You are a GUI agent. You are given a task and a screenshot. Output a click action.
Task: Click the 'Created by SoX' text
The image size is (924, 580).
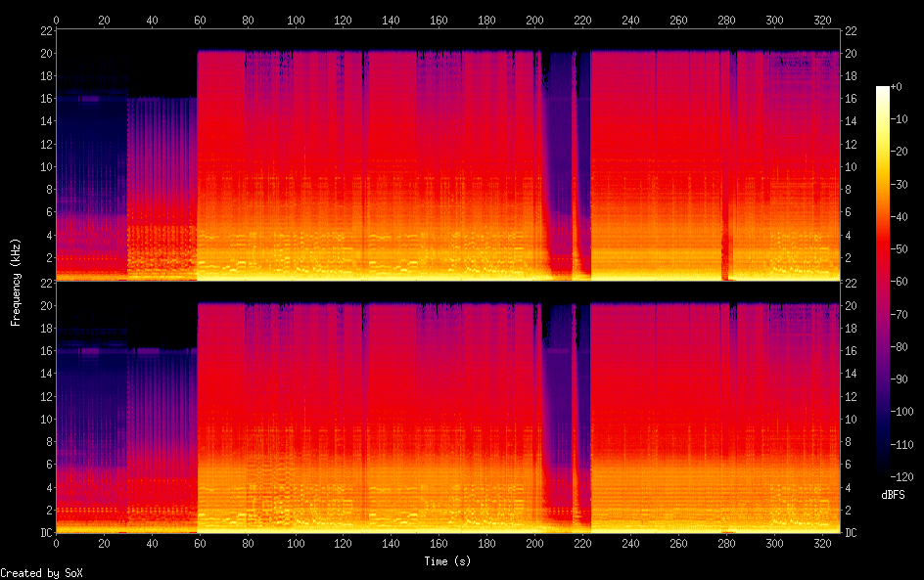coord(40,573)
